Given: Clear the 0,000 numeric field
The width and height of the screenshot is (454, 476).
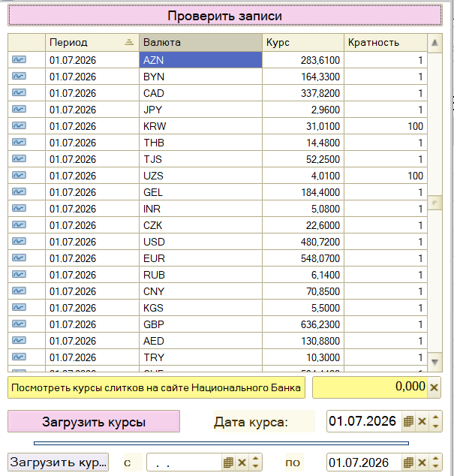Looking at the screenshot, I should (x=434, y=387).
